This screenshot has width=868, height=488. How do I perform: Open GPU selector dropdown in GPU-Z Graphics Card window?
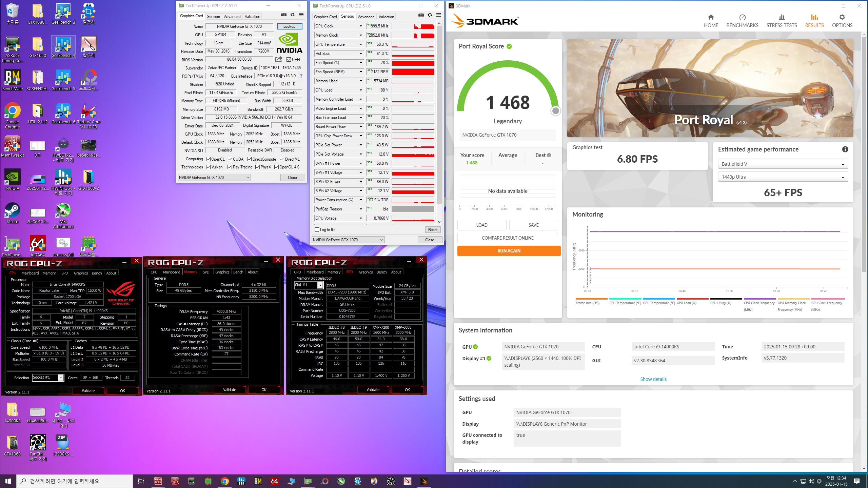pyautogui.click(x=214, y=178)
